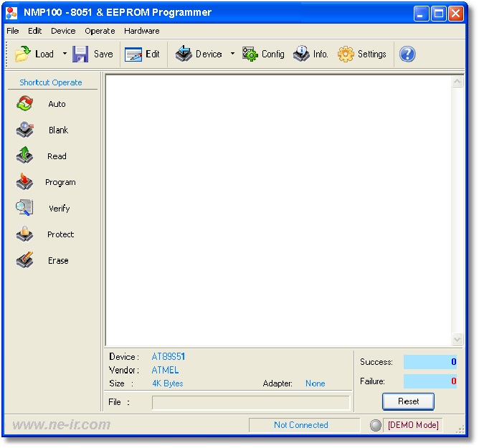Click the Program shortcut label

[60, 182]
